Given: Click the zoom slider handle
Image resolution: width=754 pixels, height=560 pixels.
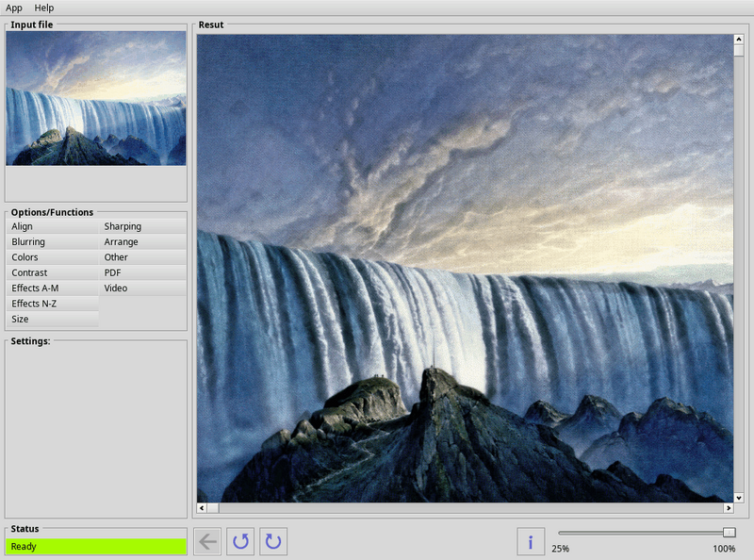Looking at the screenshot, I should tap(729, 532).
